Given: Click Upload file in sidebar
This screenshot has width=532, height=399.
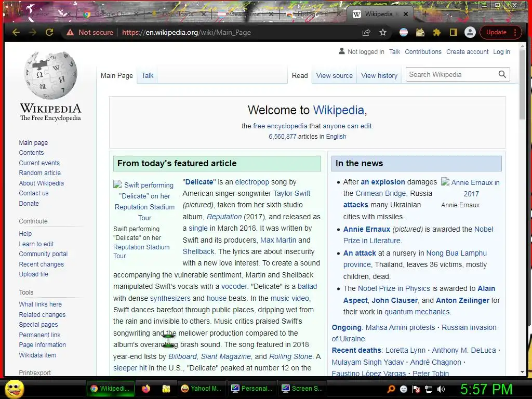Looking at the screenshot, I should [x=34, y=274].
